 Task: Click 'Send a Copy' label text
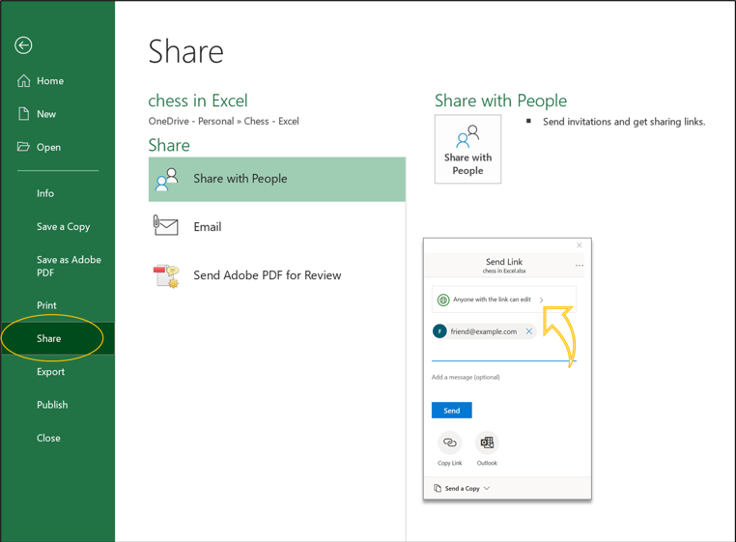pyautogui.click(x=462, y=489)
